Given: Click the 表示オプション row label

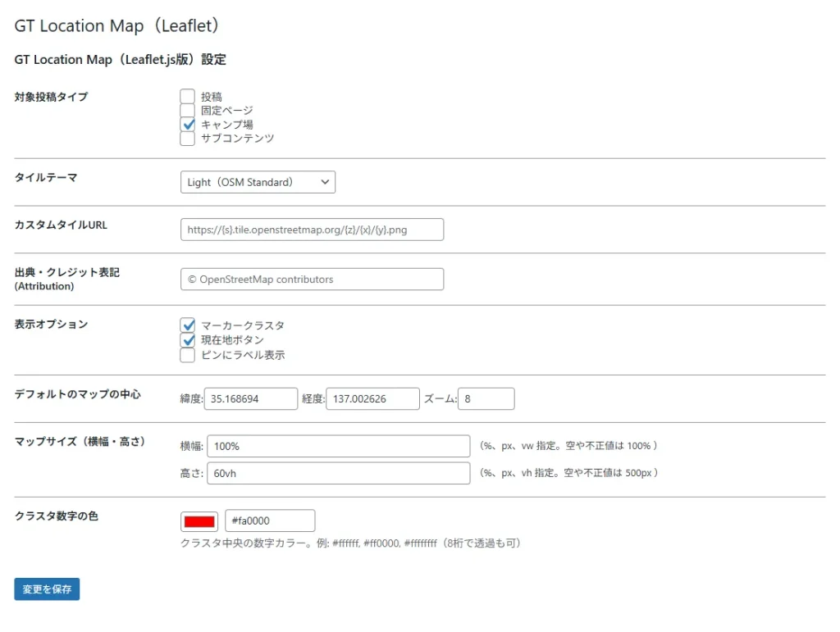Looking at the screenshot, I should tap(51, 325).
